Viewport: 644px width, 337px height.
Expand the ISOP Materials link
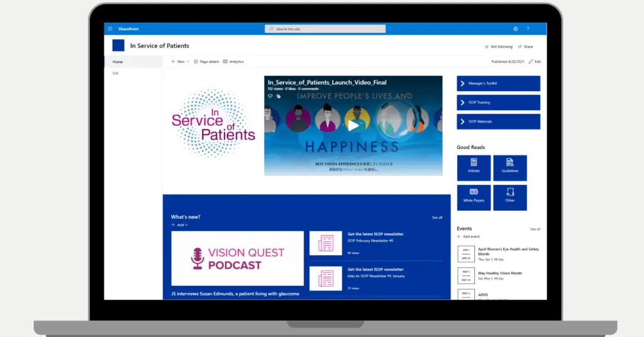click(x=498, y=121)
